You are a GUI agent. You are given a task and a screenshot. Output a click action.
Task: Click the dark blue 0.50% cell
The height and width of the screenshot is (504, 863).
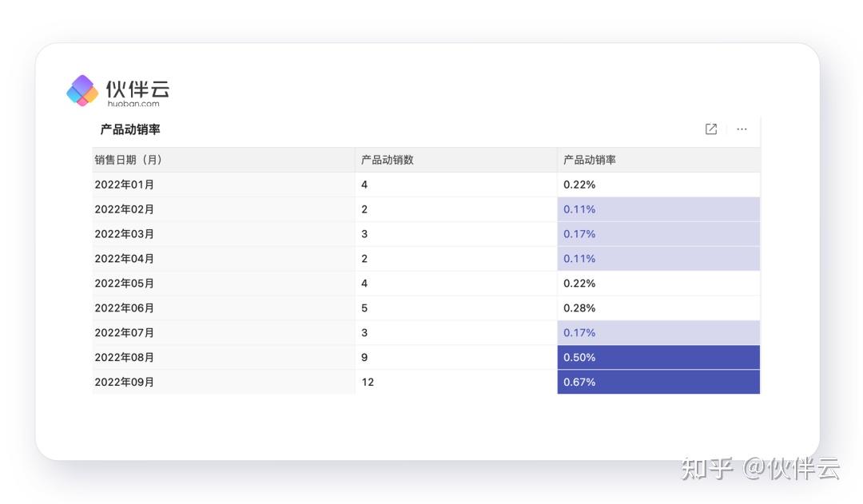click(658, 357)
